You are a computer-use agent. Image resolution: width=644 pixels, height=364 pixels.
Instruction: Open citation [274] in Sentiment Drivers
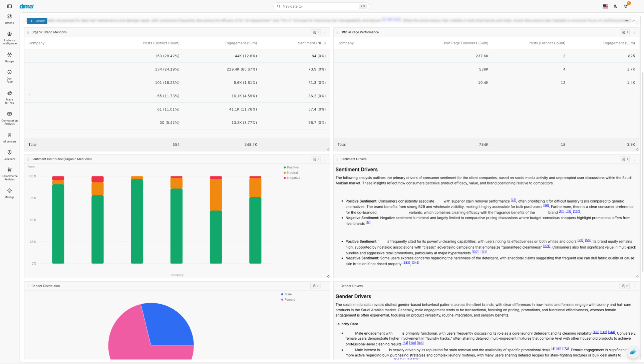coord(547,246)
